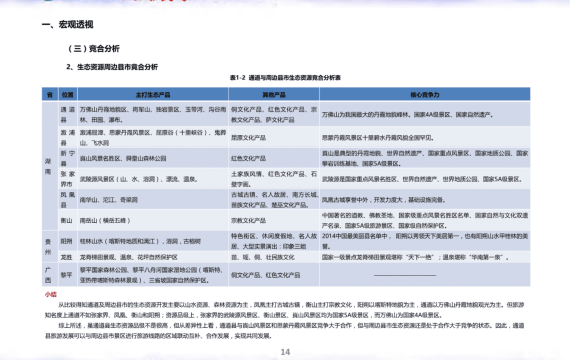Screen dimensions: 570x360
Task: Click 新宁县's "红色文化产品" cell
Action: coord(274,158)
